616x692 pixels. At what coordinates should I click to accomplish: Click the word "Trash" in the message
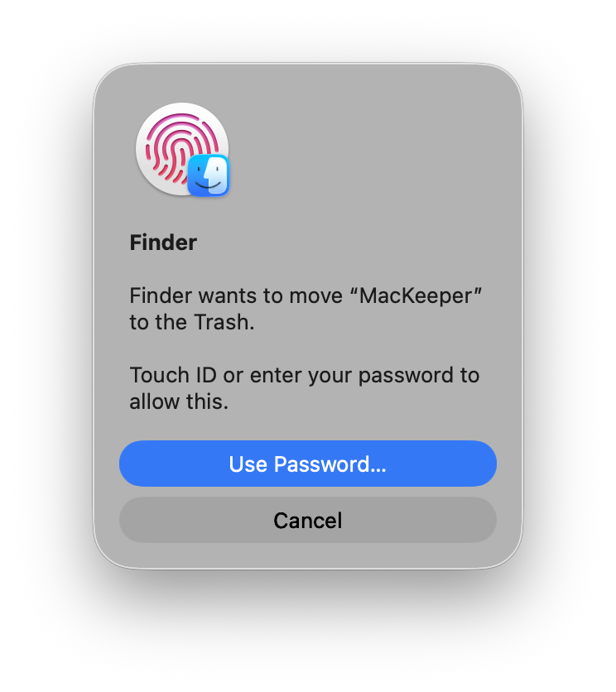pyautogui.click(x=221, y=322)
